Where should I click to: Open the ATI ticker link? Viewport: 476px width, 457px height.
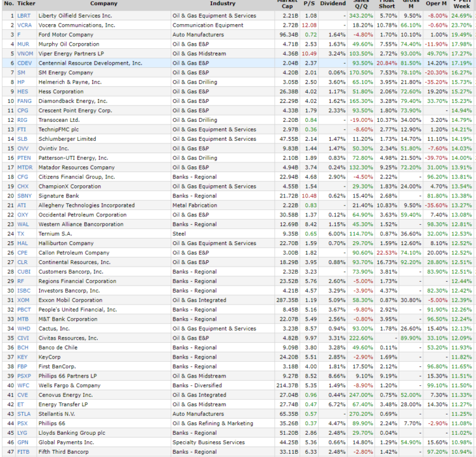22,205
